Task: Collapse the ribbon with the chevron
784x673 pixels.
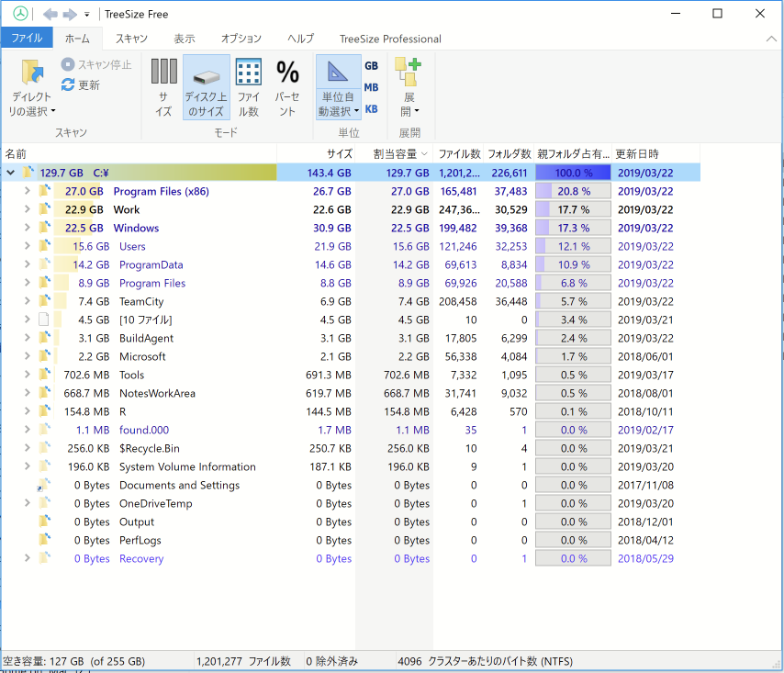Action: tap(771, 39)
